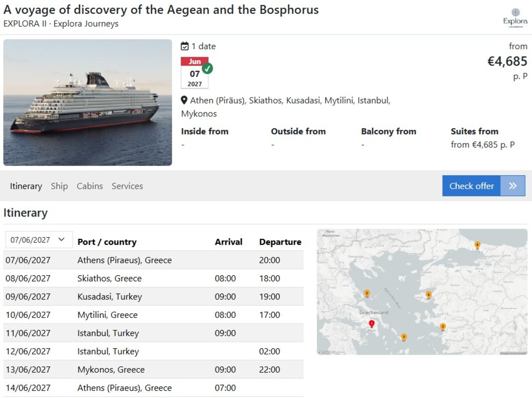This screenshot has width=532, height=398.
Task: Click the 'Port / country' column header
Action: pyautogui.click(x=107, y=242)
